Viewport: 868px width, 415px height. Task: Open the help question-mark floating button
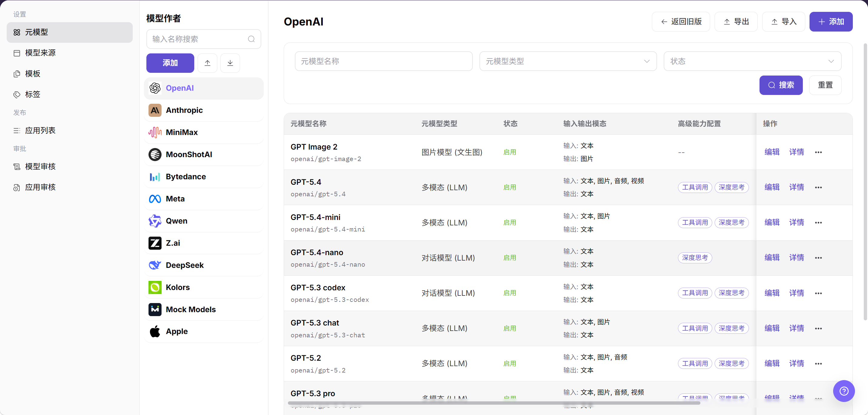[x=844, y=391]
